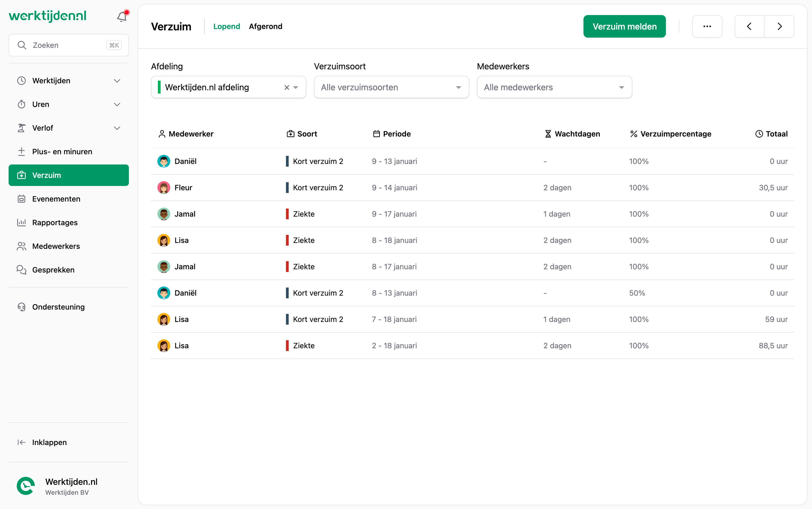Screen dimensions: 812x509
Task: Open Jamal's 8 - 17 januari row
Action: pos(473,267)
